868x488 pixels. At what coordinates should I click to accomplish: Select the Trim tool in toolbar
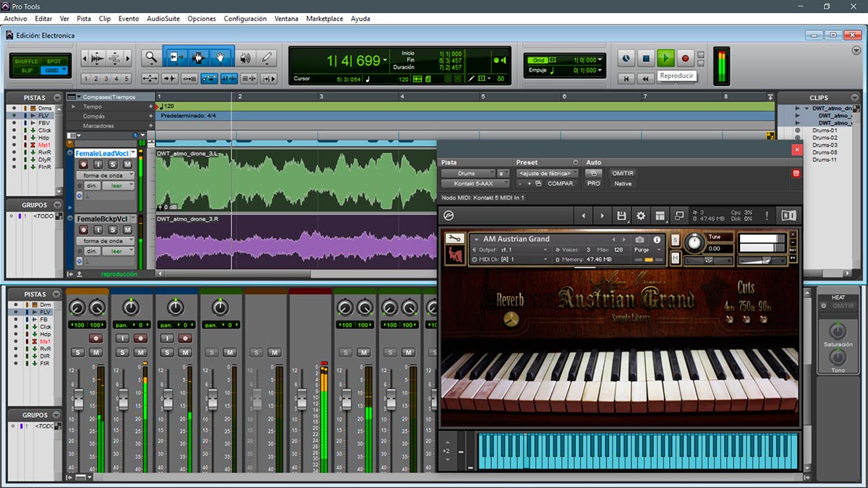coord(176,57)
